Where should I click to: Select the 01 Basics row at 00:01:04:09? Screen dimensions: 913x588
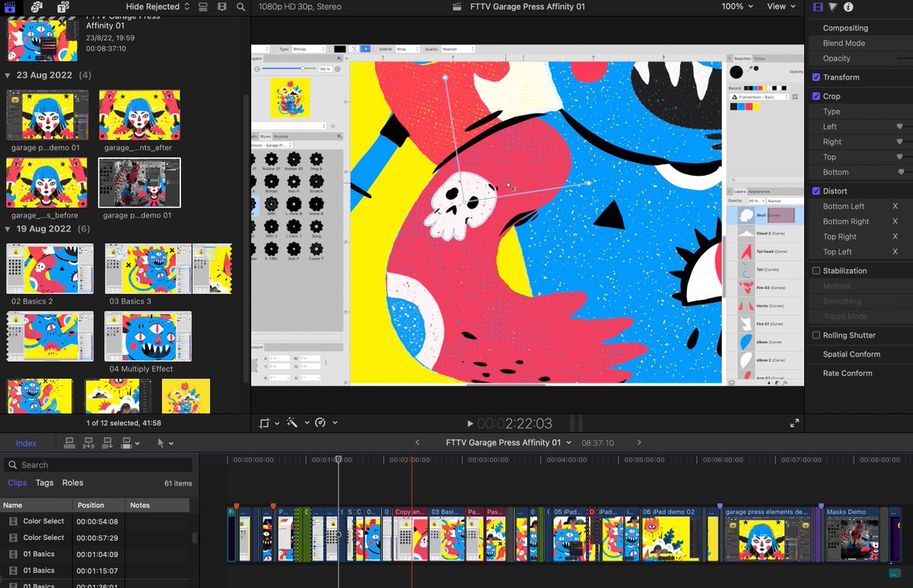pos(95,555)
